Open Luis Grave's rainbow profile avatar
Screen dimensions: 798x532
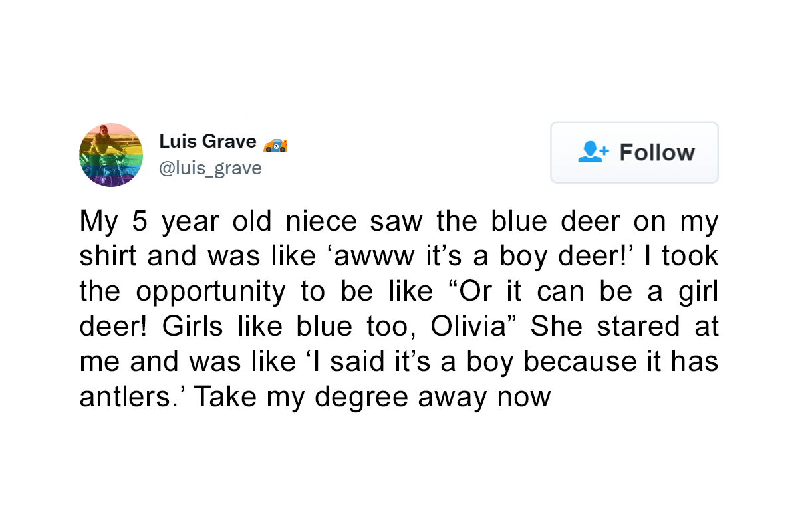(x=111, y=155)
